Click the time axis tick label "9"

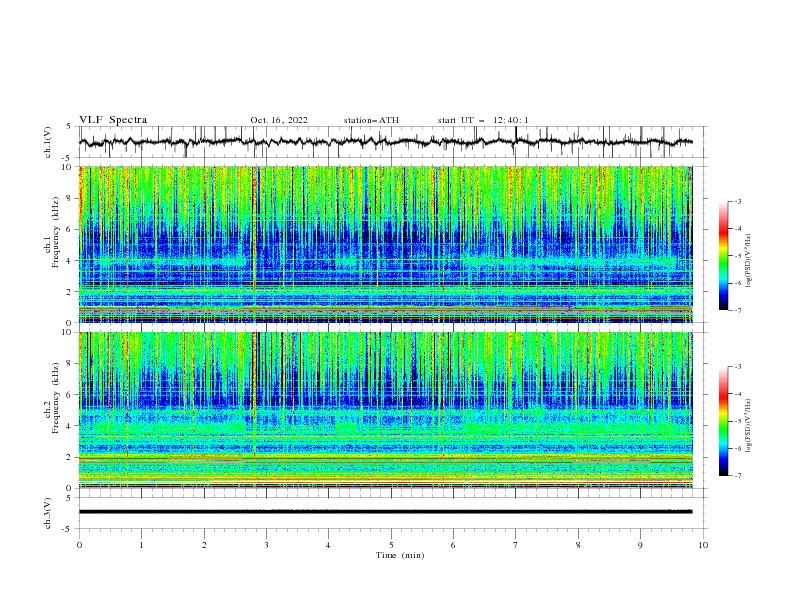(640, 545)
